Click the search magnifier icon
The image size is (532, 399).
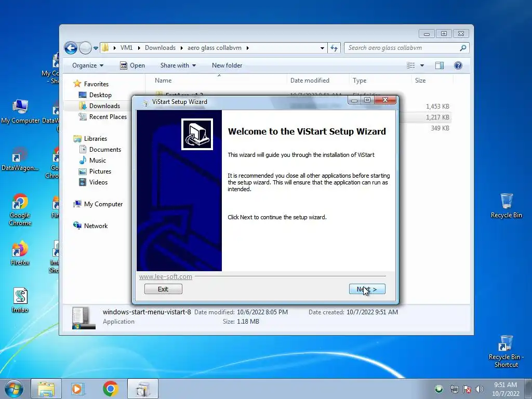pyautogui.click(x=463, y=48)
